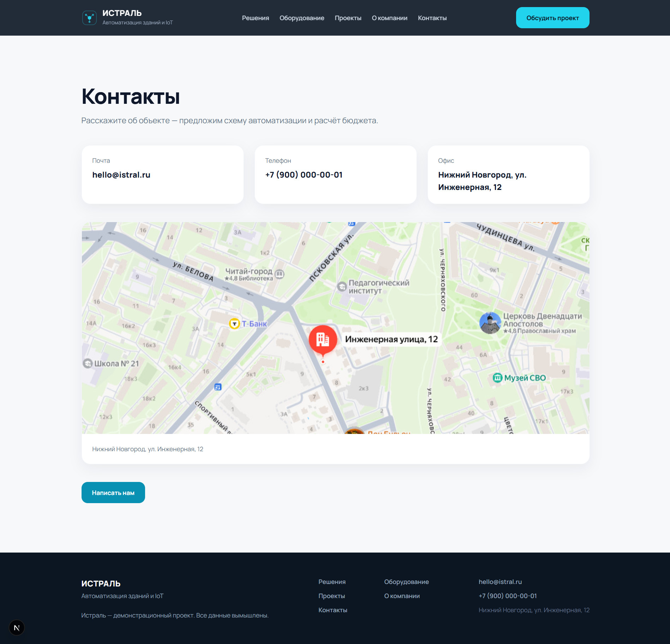This screenshot has height=644, width=670.
Task: Open Решения link in the footer
Action: 332,582
